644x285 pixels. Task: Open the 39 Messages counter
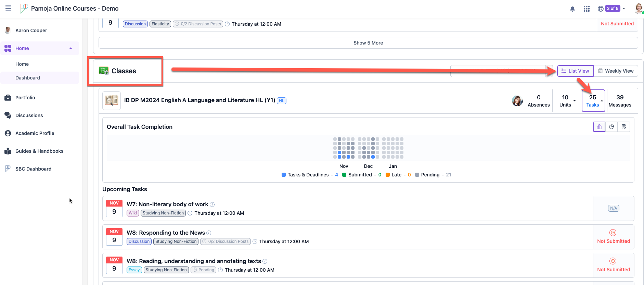point(620,101)
